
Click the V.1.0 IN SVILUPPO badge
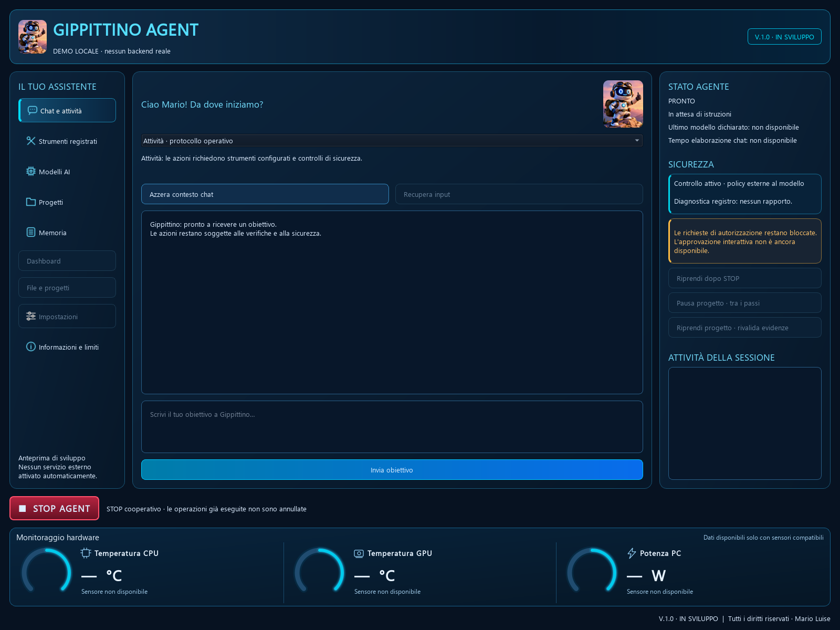coord(784,37)
